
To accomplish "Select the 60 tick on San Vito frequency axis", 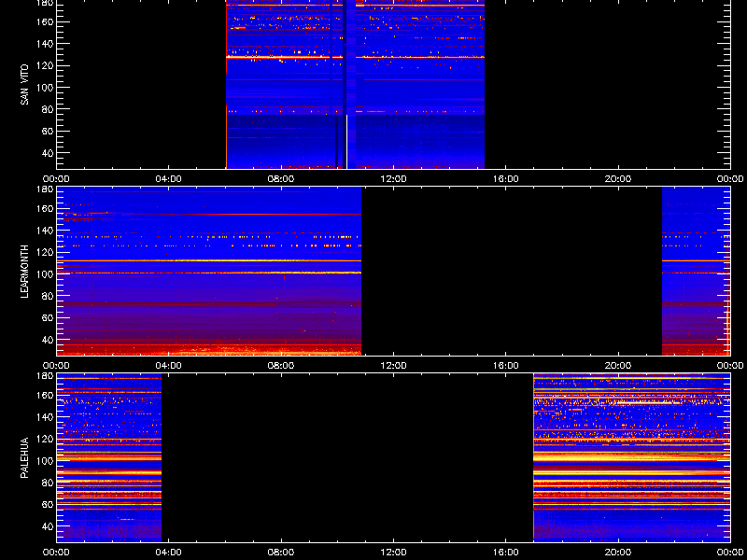I will [48, 132].
